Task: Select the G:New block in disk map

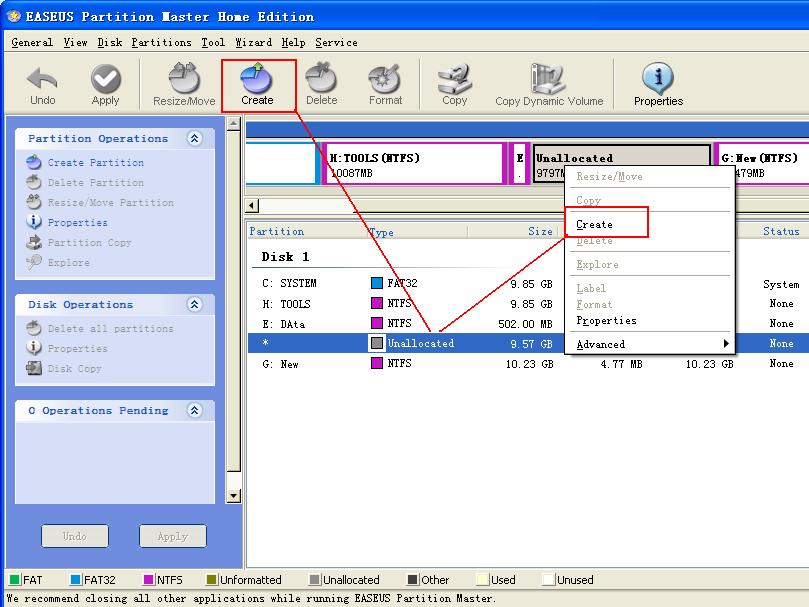Action: point(762,164)
